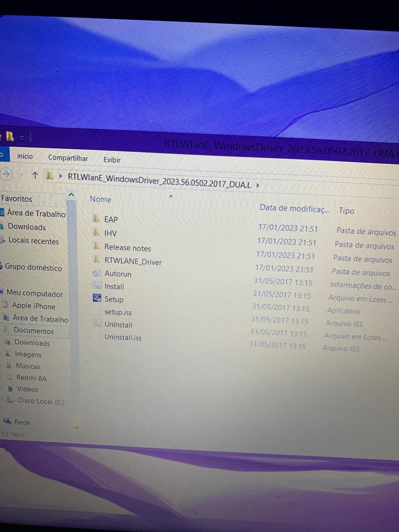399x532 pixels.
Task: Open Redmi 8A device in sidebar
Action: click(x=31, y=378)
